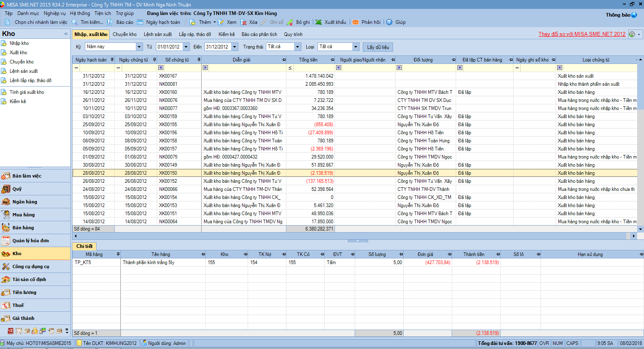Screen dimensions: 644x349
Task: Open the Mua hàng purchasing module
Action: [x=35, y=215]
